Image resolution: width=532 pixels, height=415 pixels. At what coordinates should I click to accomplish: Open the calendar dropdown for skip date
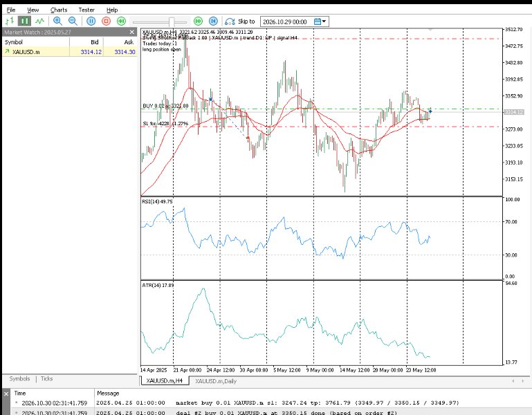pyautogui.click(x=320, y=21)
